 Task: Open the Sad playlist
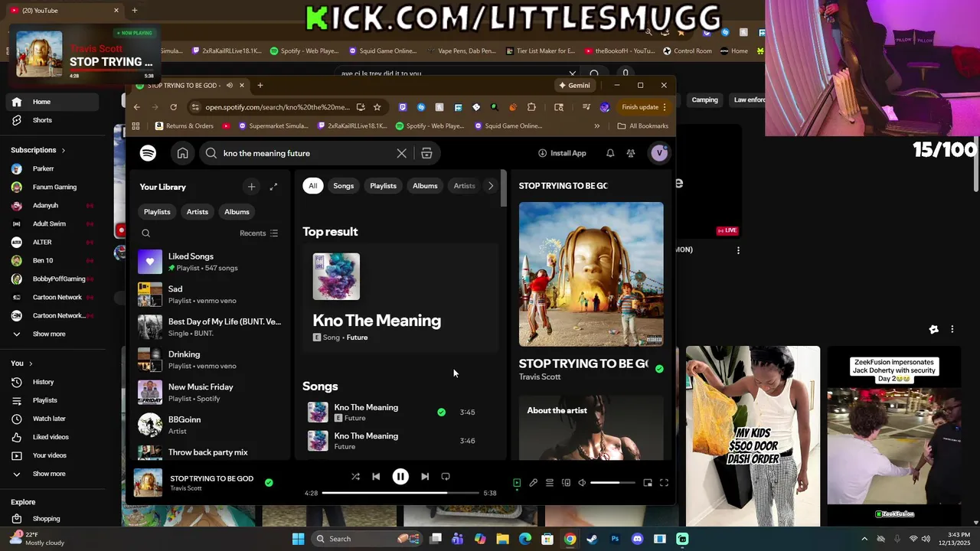click(x=209, y=295)
